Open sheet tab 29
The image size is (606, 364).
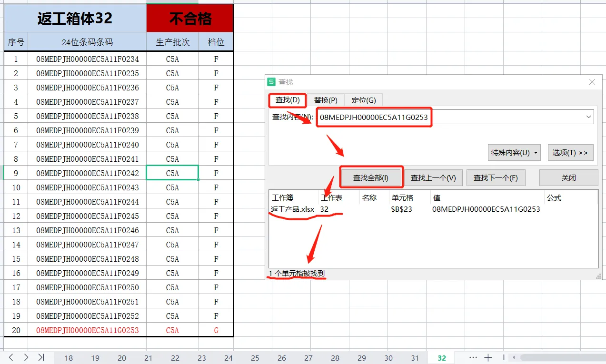(362, 358)
